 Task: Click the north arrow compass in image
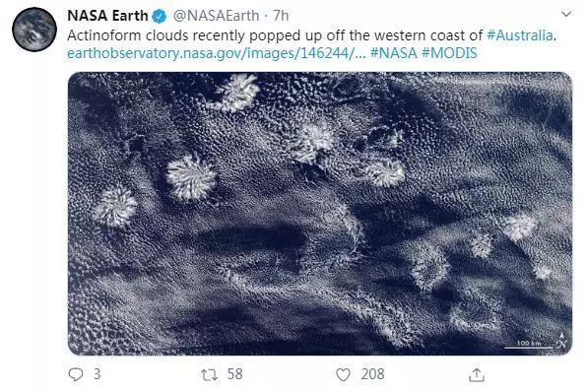[561, 341]
